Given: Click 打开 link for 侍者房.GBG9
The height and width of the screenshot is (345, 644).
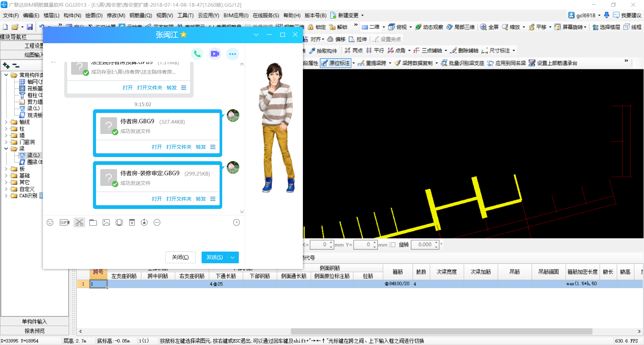Looking at the screenshot, I should [x=157, y=147].
